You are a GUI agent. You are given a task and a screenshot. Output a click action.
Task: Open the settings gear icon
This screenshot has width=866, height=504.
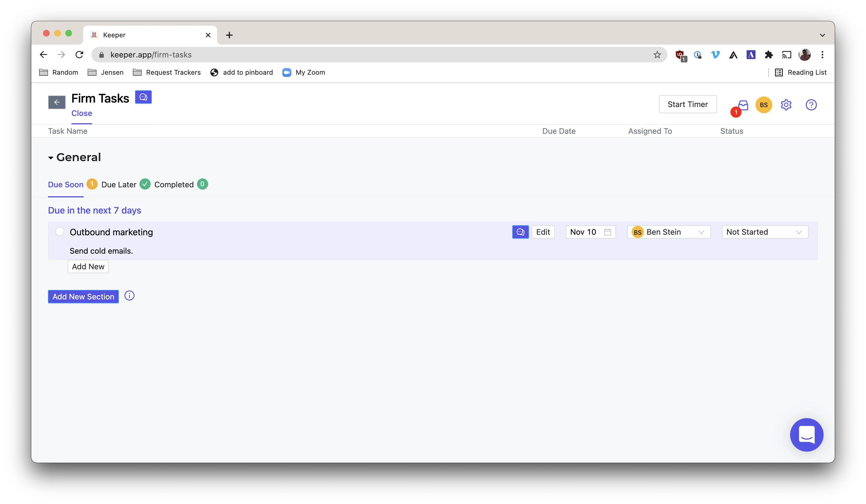point(786,105)
